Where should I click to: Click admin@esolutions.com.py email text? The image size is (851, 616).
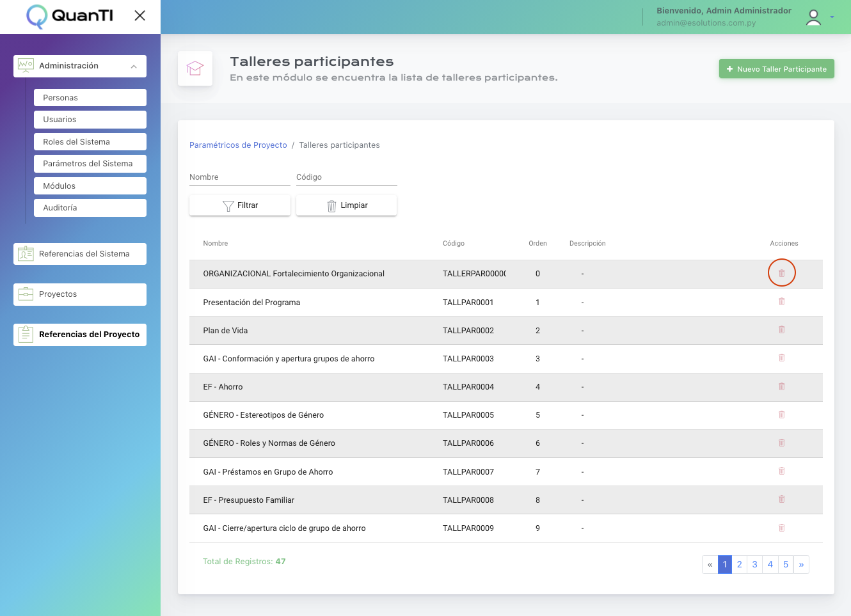click(706, 23)
